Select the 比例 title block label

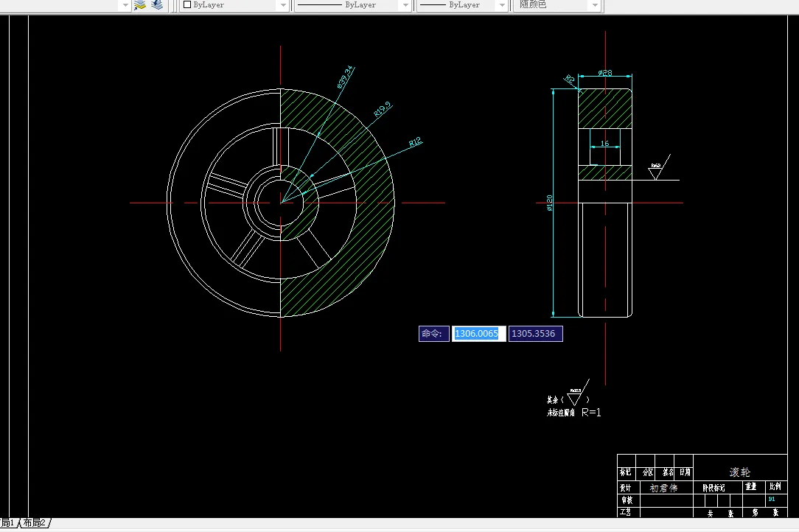coord(775,486)
